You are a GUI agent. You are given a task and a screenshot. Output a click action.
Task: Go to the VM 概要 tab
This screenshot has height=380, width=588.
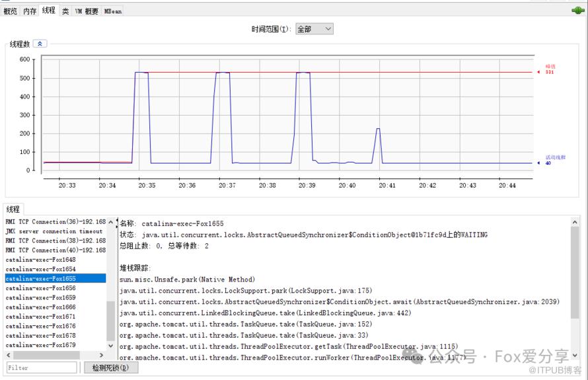87,11
